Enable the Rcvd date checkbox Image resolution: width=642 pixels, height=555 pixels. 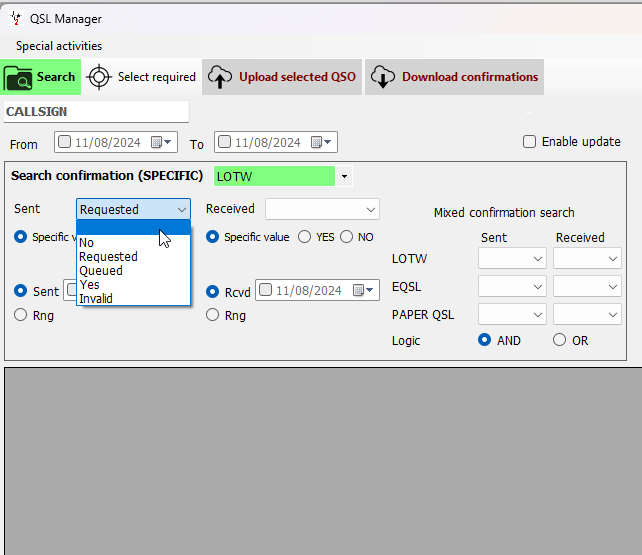265,290
